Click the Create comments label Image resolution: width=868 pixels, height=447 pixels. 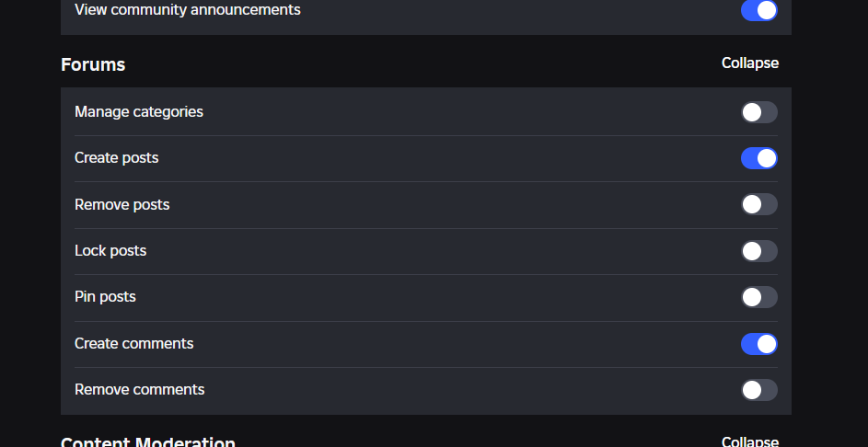pos(134,344)
